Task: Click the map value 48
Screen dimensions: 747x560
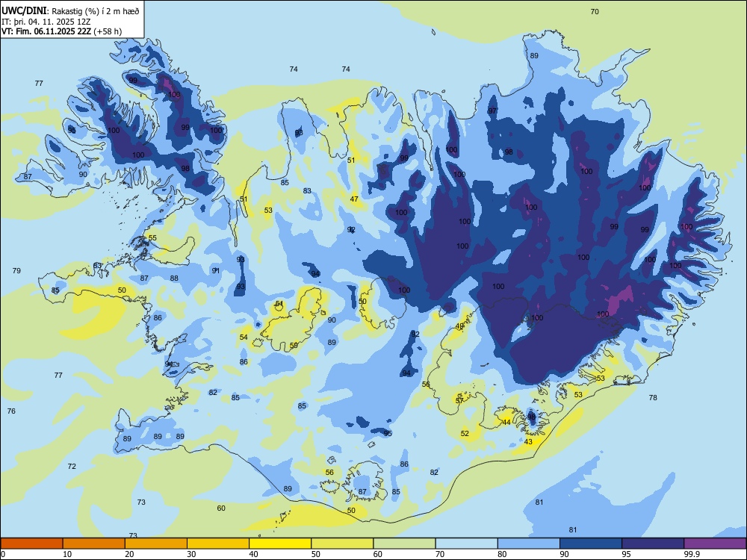Action: click(459, 326)
